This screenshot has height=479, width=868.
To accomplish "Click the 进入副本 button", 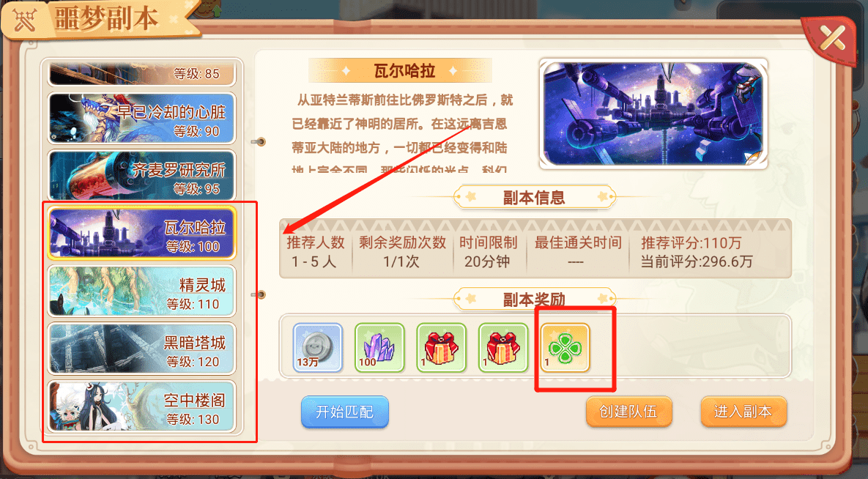I will coord(743,412).
